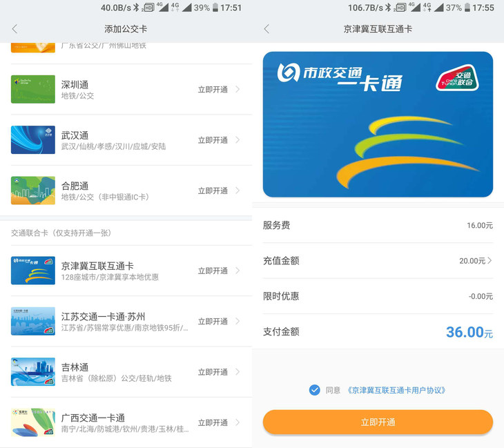Tap the 支付金额 label
This screenshot has height=448, width=504.
pyautogui.click(x=281, y=331)
